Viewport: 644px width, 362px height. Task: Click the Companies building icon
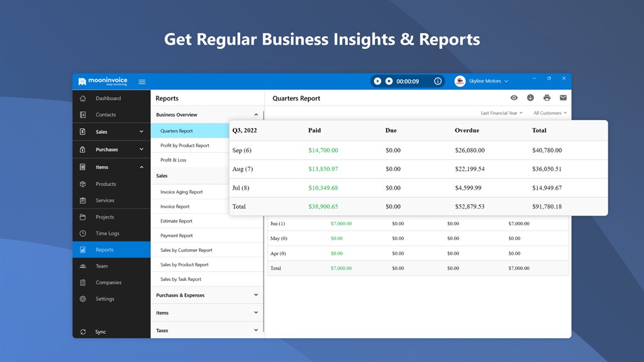(x=82, y=282)
